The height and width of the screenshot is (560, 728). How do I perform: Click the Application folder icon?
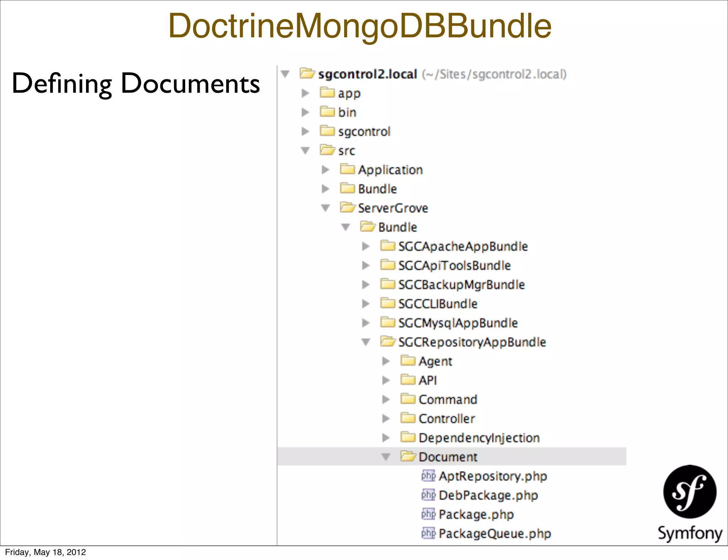pos(347,169)
